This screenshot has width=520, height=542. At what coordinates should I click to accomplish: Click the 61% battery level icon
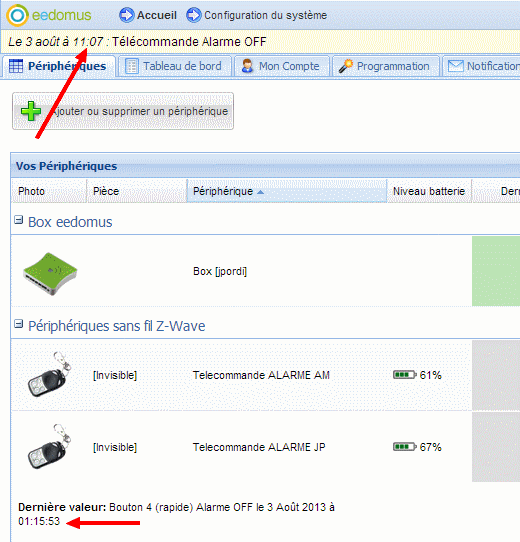point(405,375)
